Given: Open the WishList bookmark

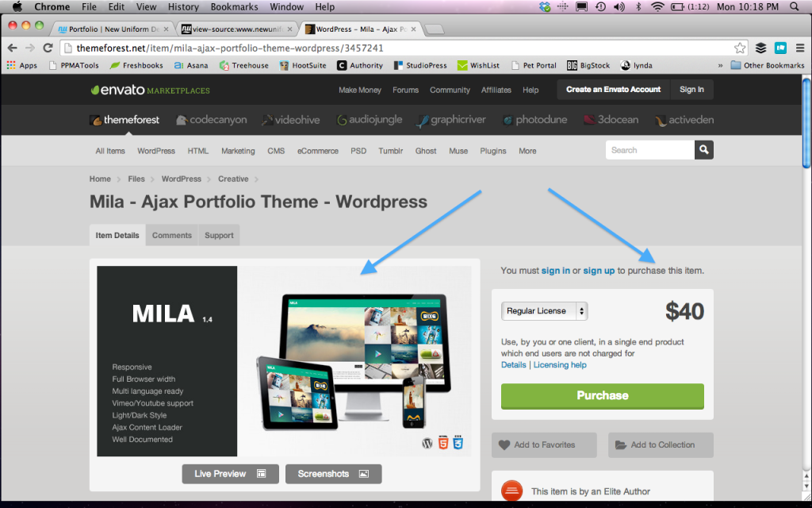Looking at the screenshot, I should pos(478,65).
